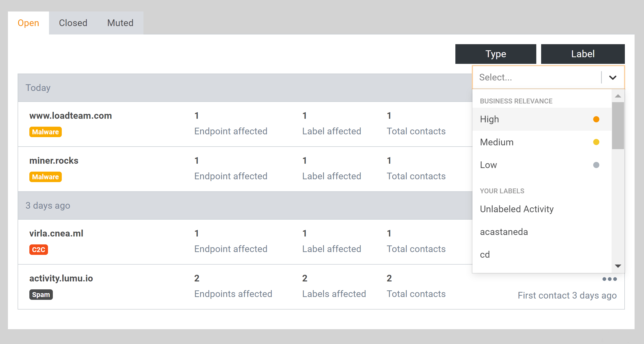The height and width of the screenshot is (344, 644).
Task: Expand the Select dropdown chevron
Action: pos(613,77)
